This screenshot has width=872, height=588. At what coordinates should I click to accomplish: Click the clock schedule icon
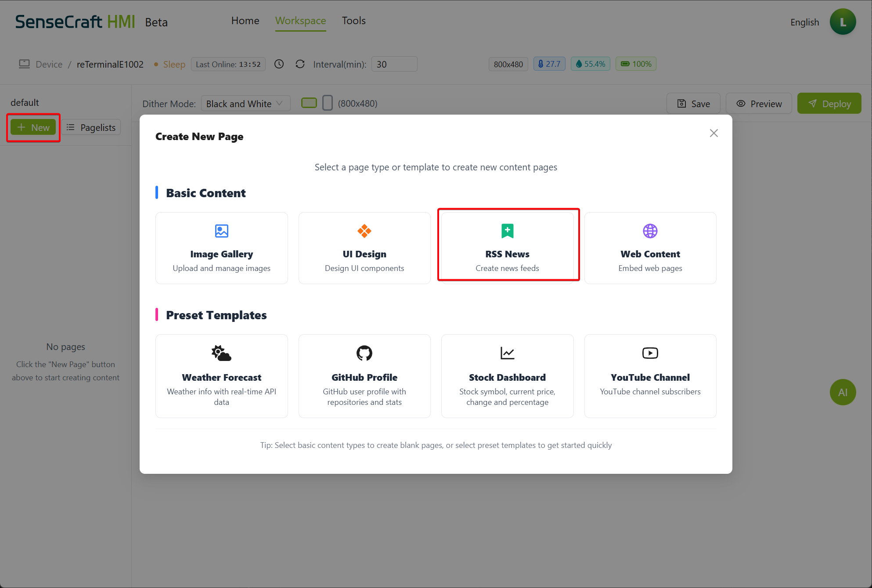click(x=279, y=64)
